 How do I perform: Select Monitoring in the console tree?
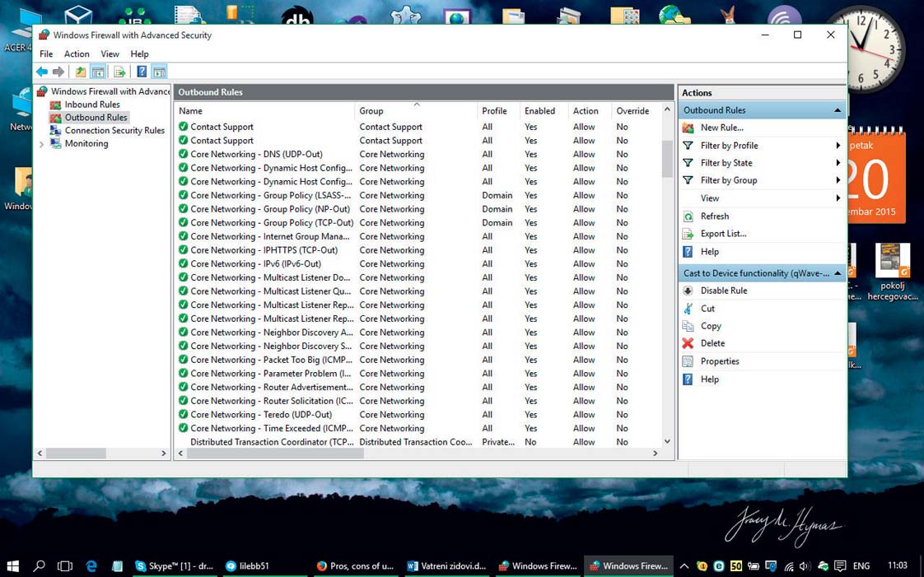[x=86, y=144]
